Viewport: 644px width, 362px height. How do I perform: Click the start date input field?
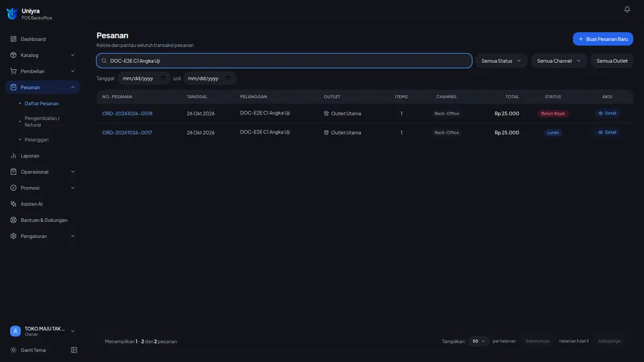point(144,78)
